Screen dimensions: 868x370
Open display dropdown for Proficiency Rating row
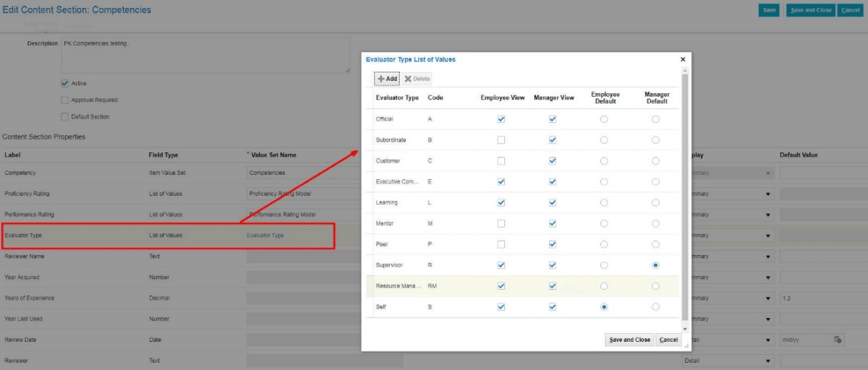pyautogui.click(x=768, y=194)
